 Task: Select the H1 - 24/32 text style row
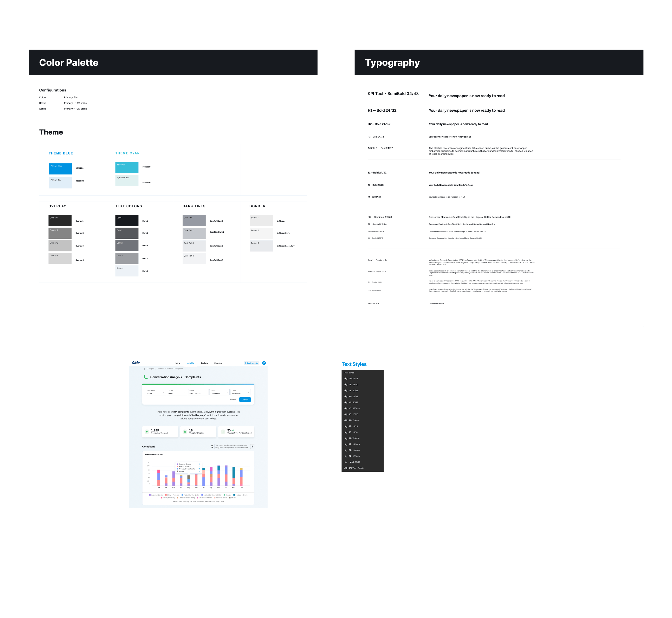tap(362, 396)
